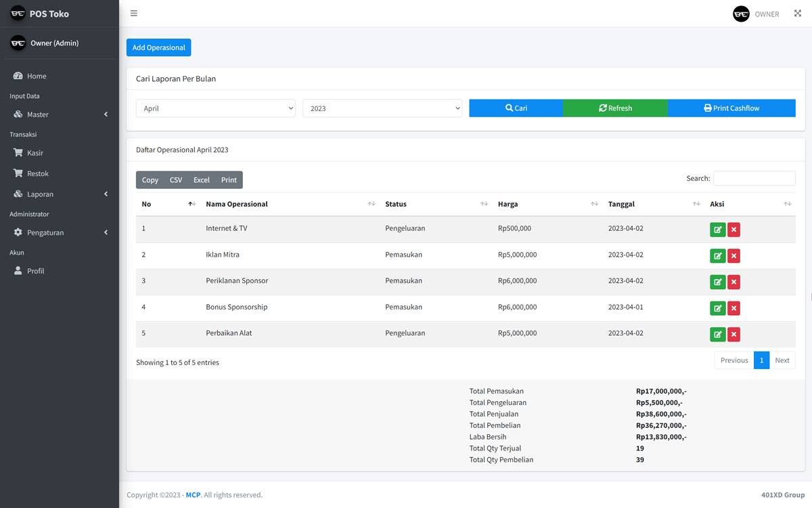Click the Owner avatar in the top bar

click(741, 13)
